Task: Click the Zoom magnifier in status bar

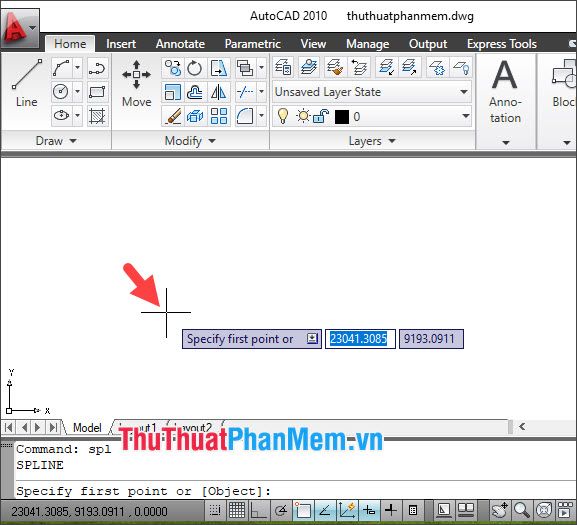Action: [522, 510]
